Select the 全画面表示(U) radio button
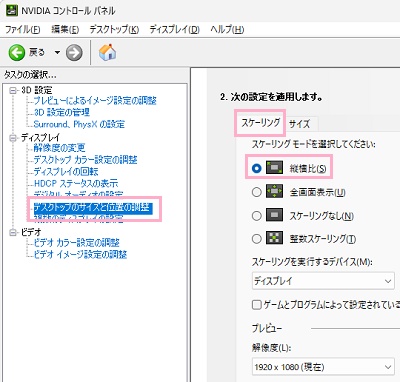Image resolution: width=400 pixels, height=382 pixels. click(x=256, y=192)
